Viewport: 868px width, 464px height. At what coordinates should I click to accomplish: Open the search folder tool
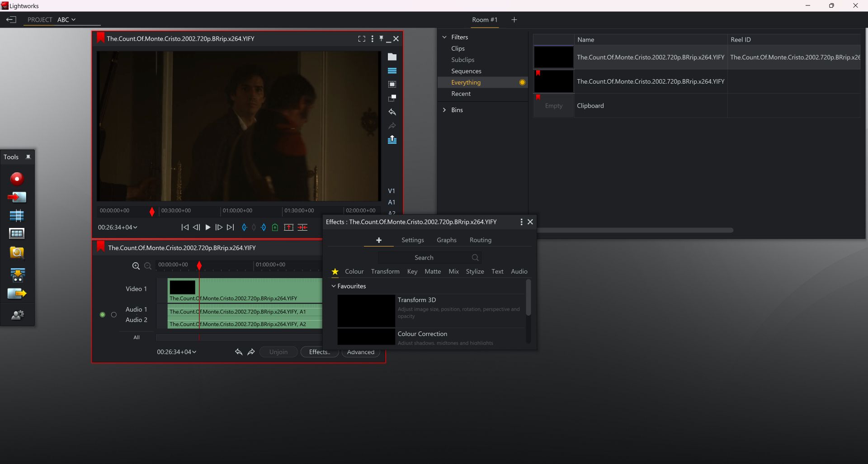pos(17,253)
